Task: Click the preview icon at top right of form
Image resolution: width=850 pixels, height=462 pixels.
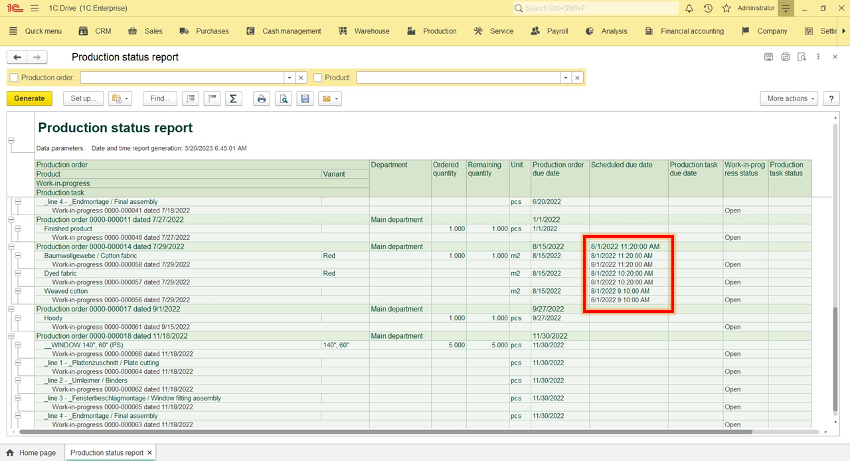Action: [x=802, y=57]
